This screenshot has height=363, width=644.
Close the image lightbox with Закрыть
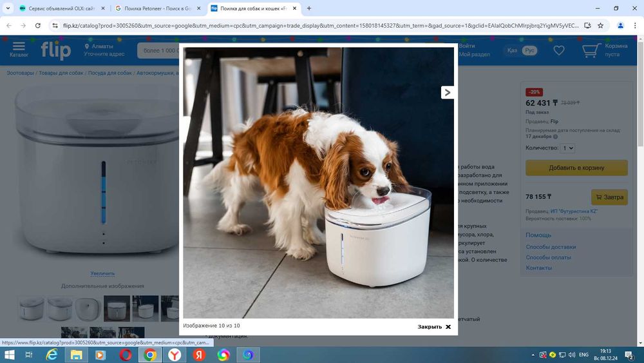[x=434, y=327]
